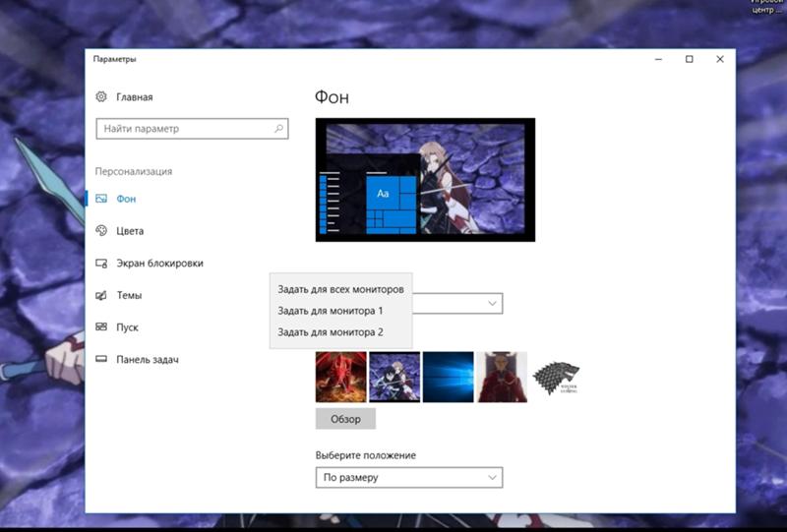Minimize the Параметры window
Image resolution: width=787 pixels, height=532 pixels.
point(658,59)
